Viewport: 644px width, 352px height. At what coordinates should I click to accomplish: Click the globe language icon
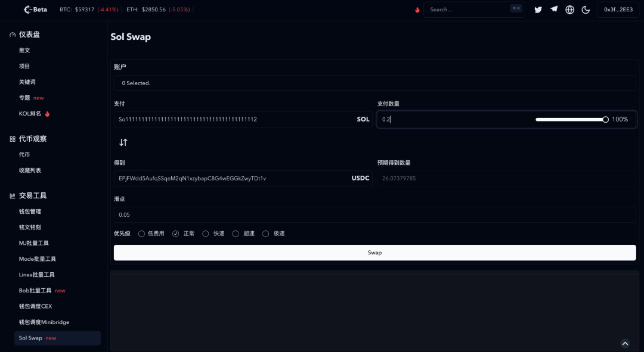[570, 10]
